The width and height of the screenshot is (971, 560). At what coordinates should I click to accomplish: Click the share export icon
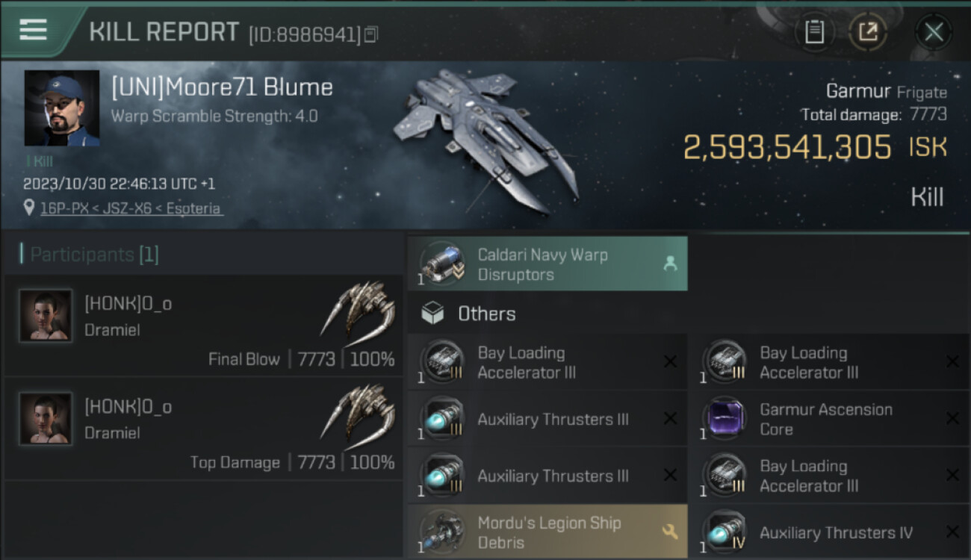click(x=868, y=32)
